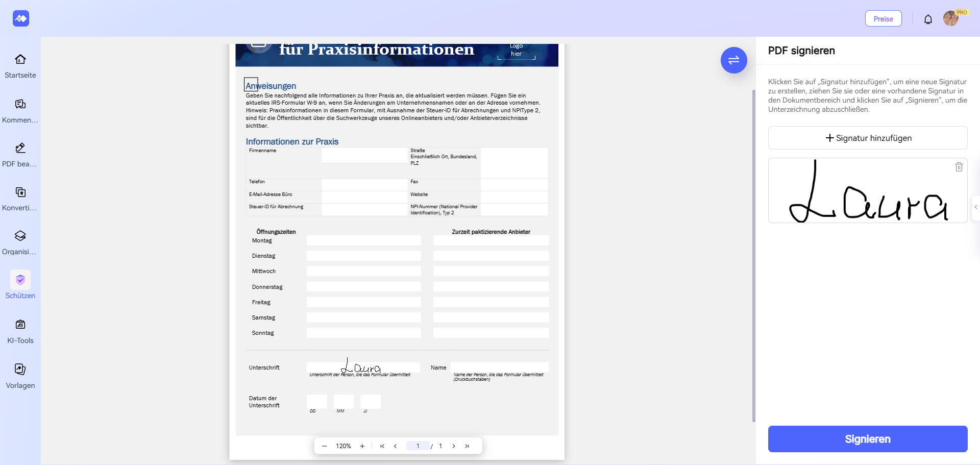980x465 pixels.
Task: Select the saved Laura signature thumbnail
Action: click(868, 190)
